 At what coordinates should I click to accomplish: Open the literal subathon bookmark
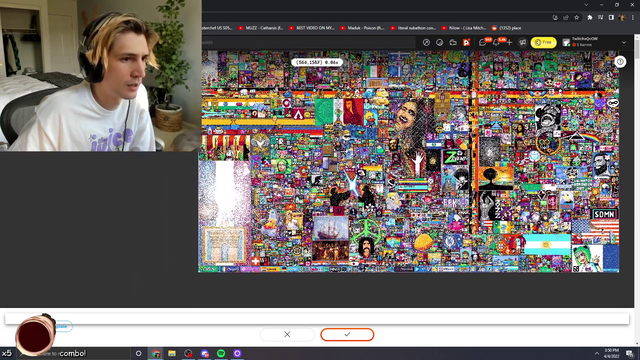pos(413,28)
